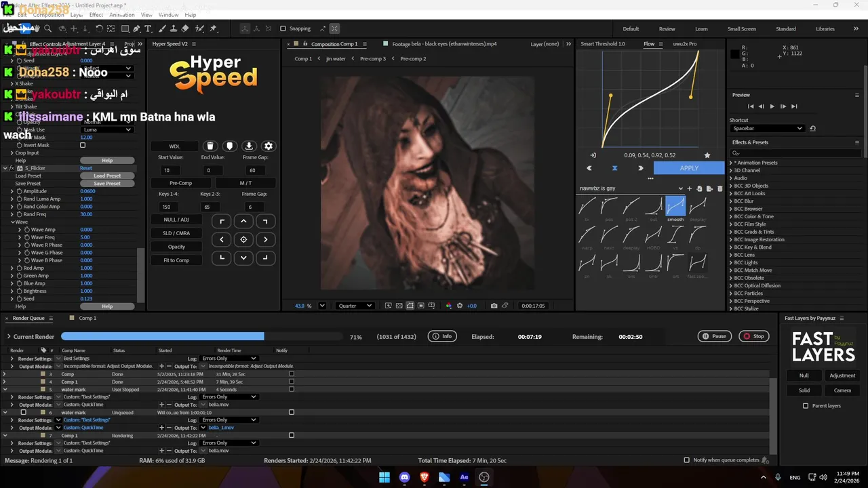
Task: Enable the Snapping checkbox
Action: pos(283,28)
